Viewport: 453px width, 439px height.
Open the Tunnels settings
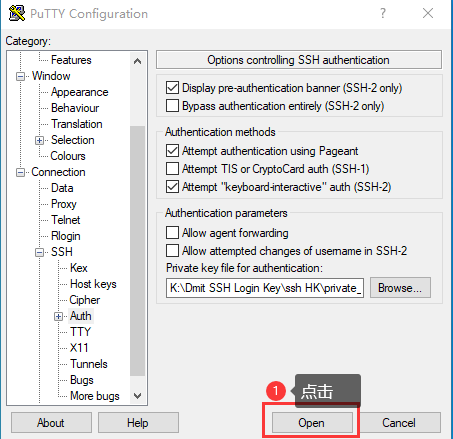click(89, 364)
